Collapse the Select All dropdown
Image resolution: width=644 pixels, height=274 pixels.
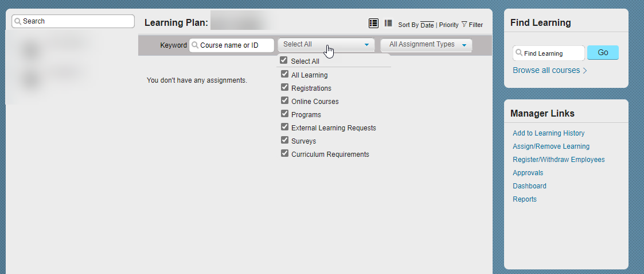click(x=326, y=44)
